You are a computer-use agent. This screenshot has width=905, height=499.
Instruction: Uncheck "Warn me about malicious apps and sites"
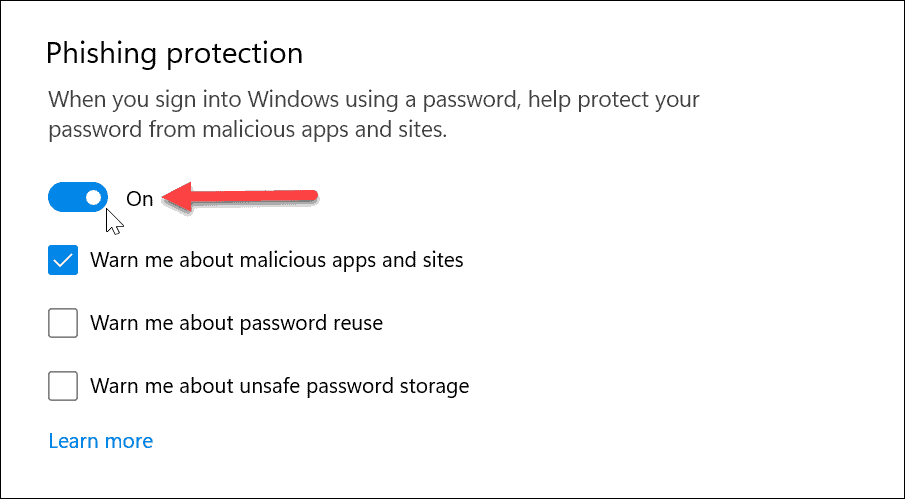(x=63, y=261)
